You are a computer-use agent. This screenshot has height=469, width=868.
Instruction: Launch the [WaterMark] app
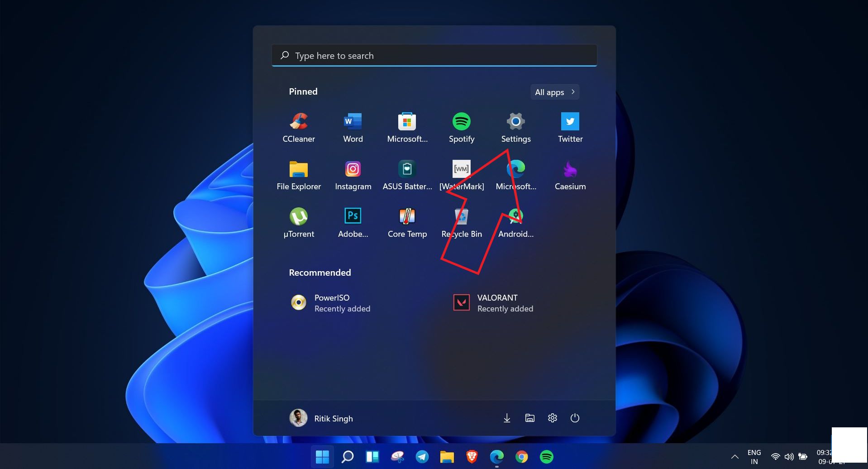(x=462, y=176)
